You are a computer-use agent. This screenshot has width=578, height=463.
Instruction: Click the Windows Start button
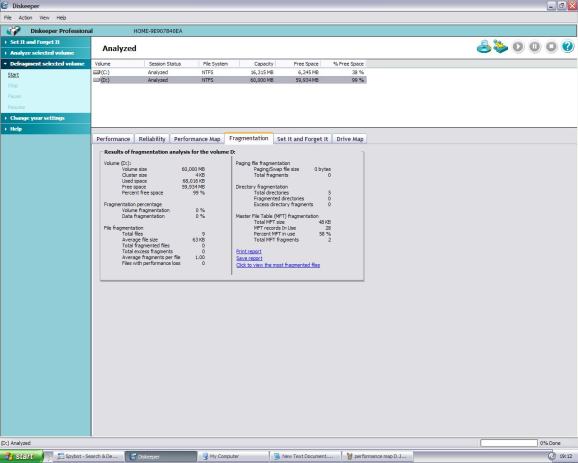point(21,456)
